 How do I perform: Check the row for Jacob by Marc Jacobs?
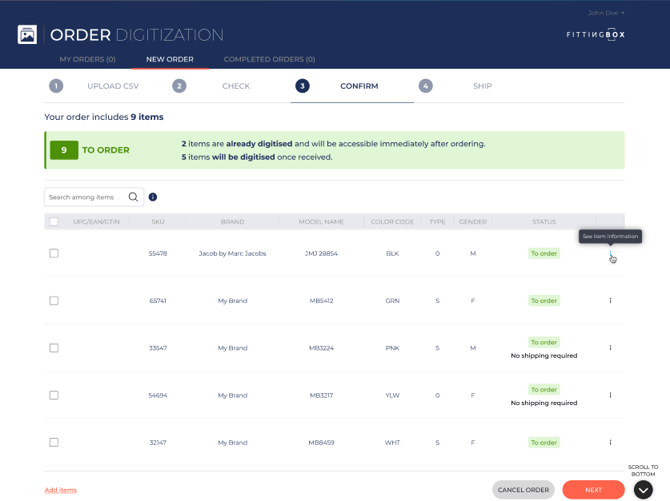pos(54,254)
